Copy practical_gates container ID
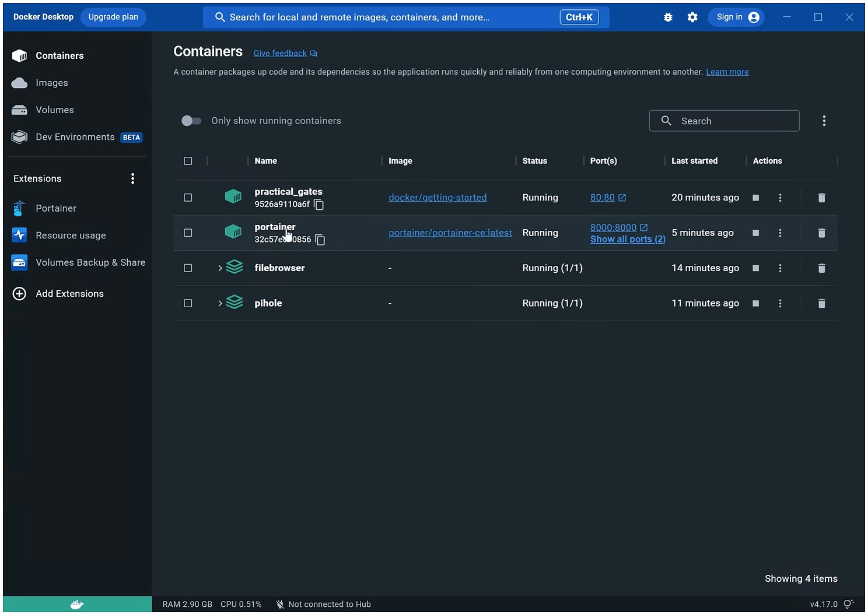This screenshot has height=615, width=868. [318, 205]
